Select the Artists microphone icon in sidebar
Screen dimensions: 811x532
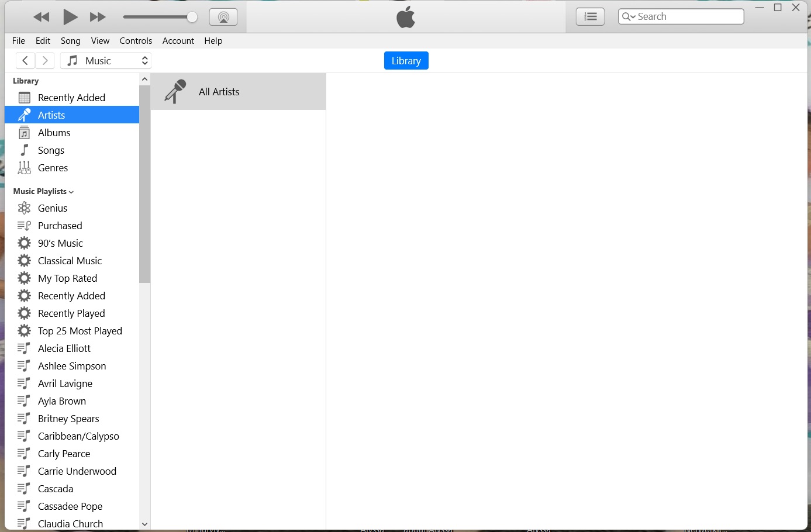click(x=24, y=115)
